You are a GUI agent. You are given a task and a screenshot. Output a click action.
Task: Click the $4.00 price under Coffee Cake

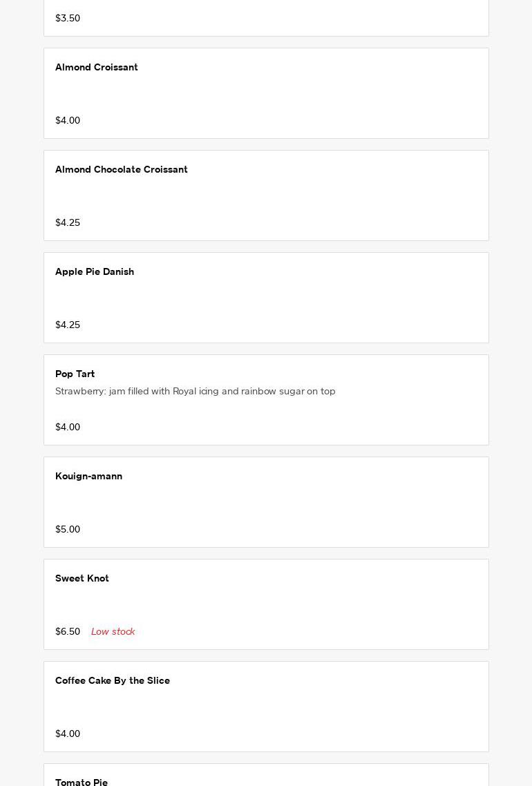point(68,734)
